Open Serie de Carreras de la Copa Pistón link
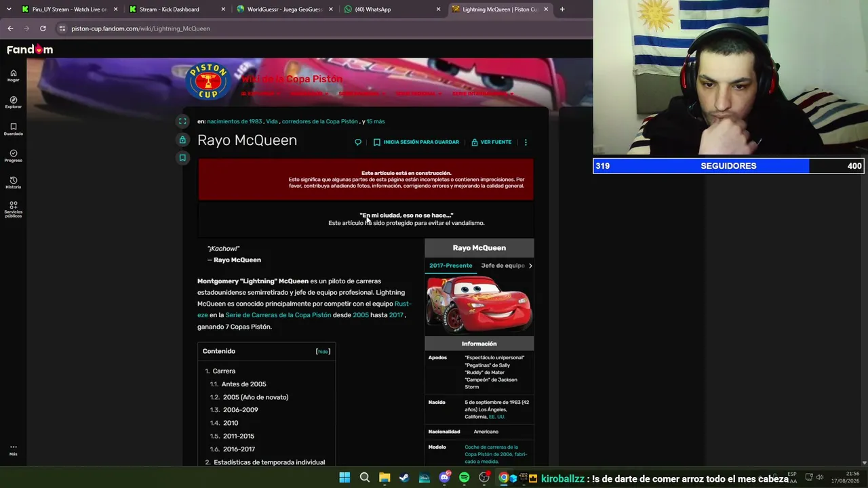The width and height of the screenshot is (868, 488). [278, 315]
